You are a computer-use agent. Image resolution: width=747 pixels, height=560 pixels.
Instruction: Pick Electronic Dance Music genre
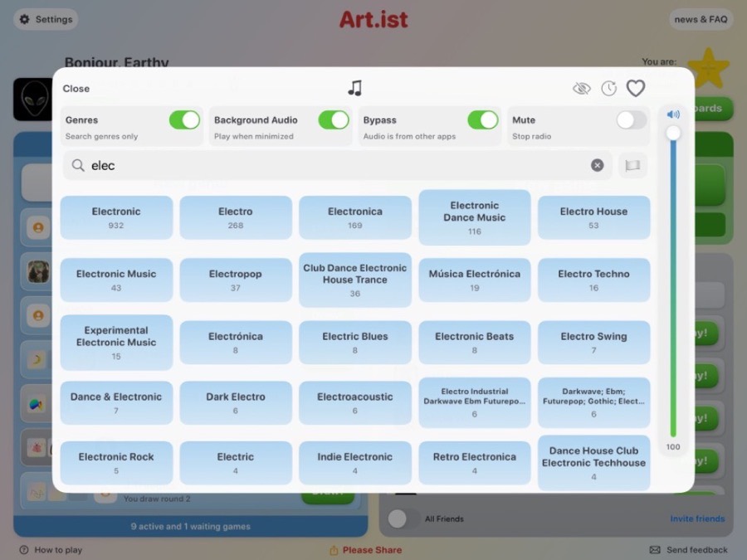coord(475,217)
